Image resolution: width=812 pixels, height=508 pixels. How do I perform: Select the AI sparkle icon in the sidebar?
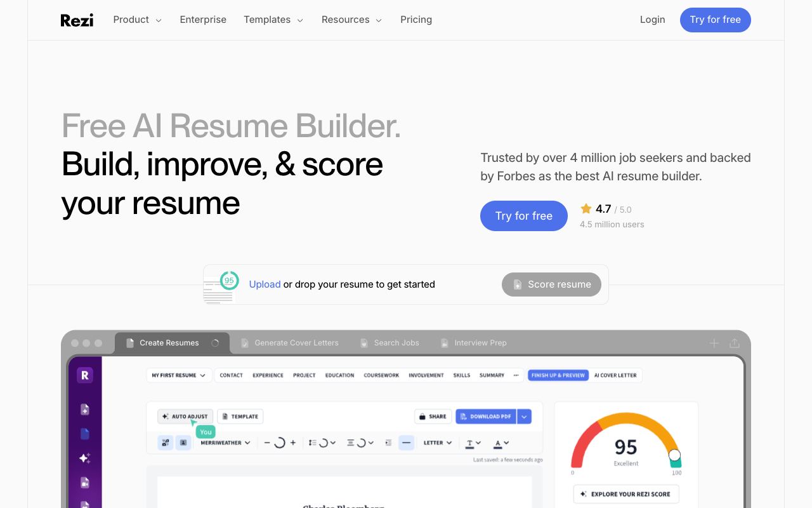[85, 458]
